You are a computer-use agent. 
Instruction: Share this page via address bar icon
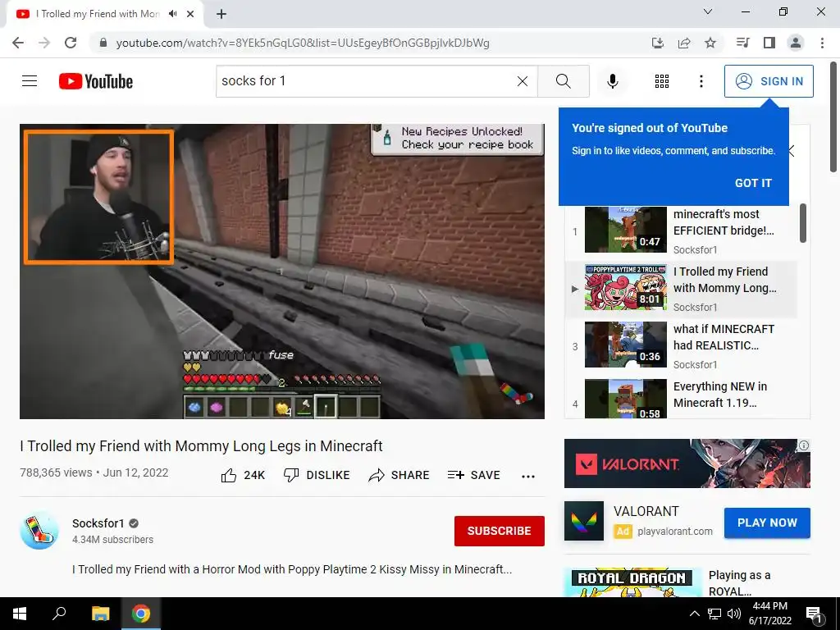(x=684, y=43)
